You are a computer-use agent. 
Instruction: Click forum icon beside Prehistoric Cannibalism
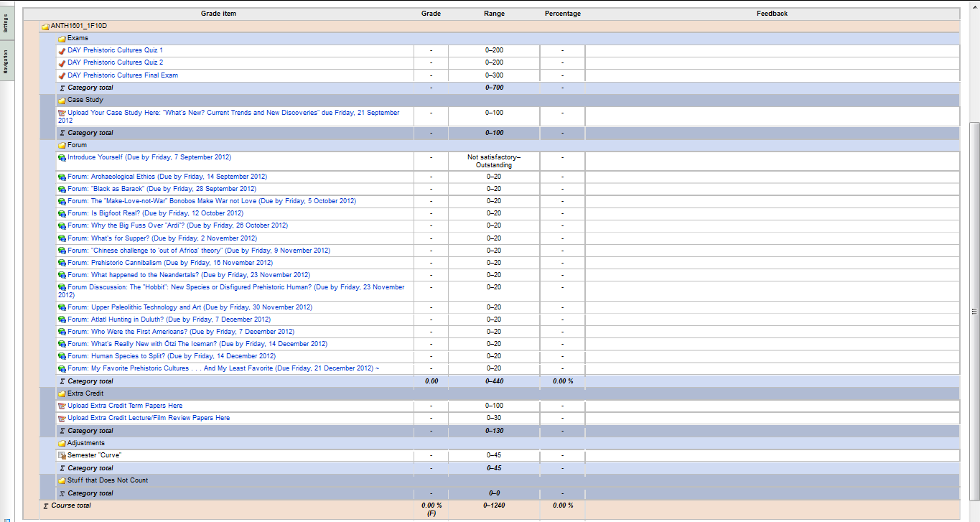coord(62,264)
